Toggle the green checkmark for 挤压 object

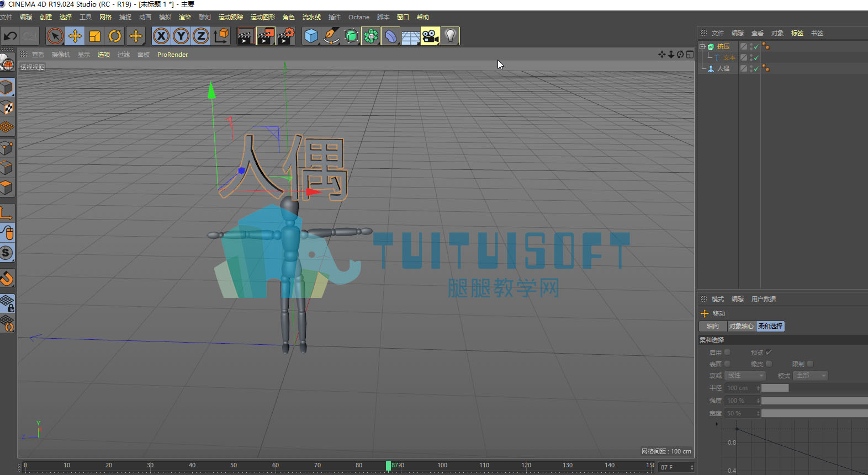(x=756, y=47)
